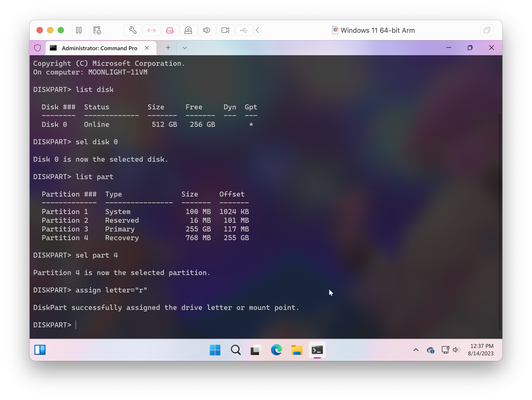Click the 'Reserved' partition type
Screen dimensions: 532x400
(122, 220)
